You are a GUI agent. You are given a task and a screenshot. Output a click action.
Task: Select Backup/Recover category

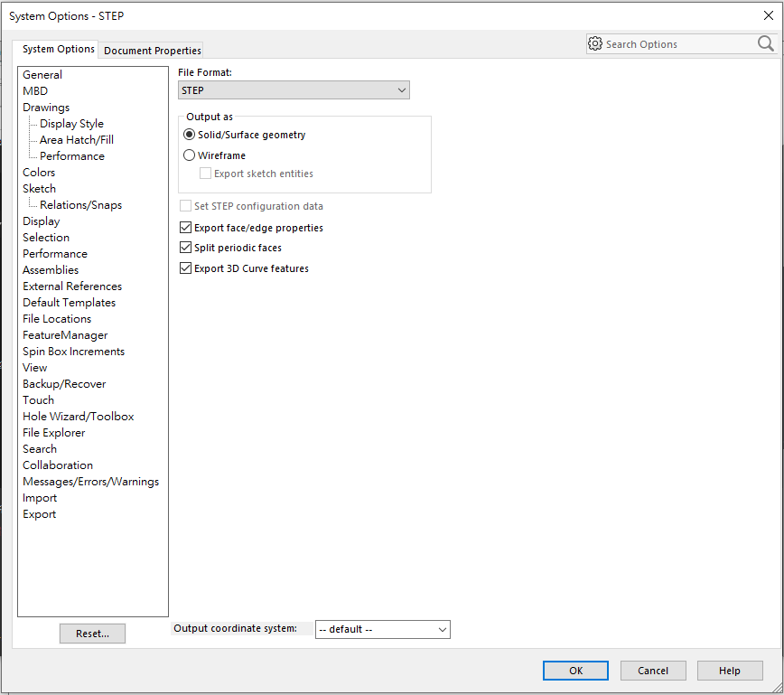[x=64, y=384]
